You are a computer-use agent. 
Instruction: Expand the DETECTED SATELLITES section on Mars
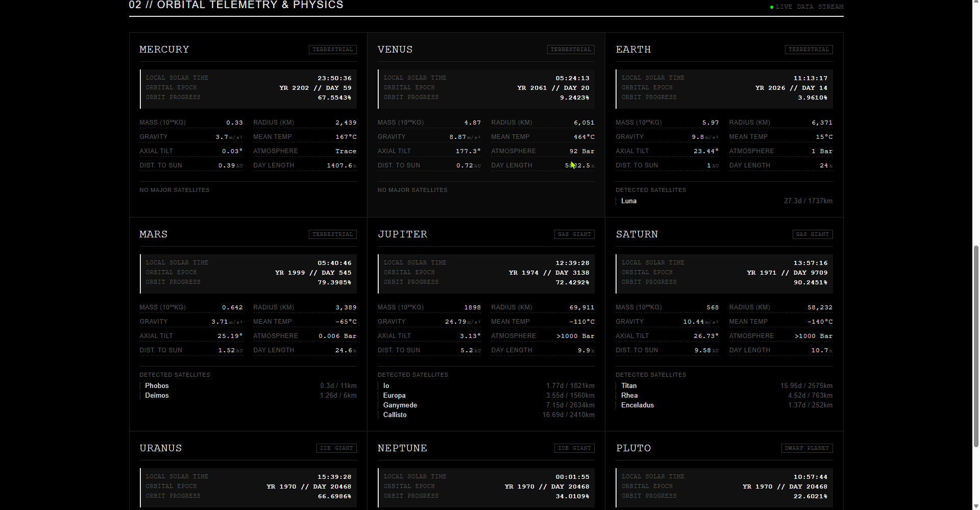pyautogui.click(x=175, y=374)
